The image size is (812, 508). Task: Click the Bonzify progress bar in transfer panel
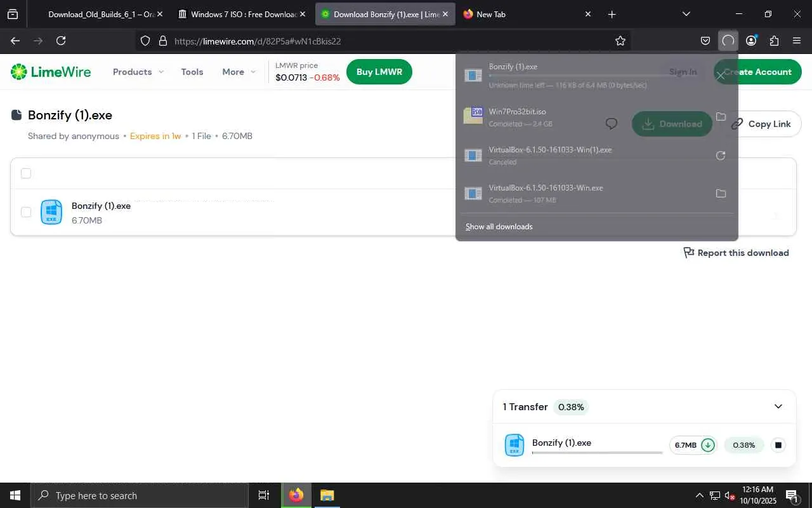point(597,453)
